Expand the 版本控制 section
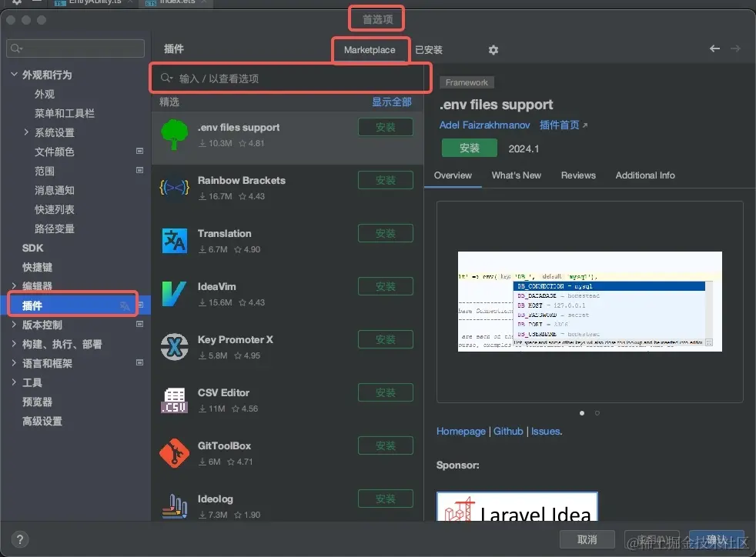756x557 pixels. 14,324
